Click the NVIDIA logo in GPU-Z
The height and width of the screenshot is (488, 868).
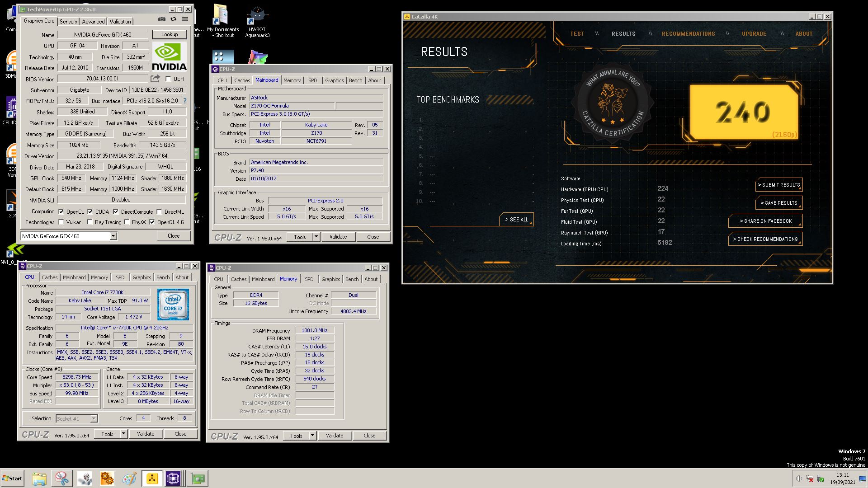[169, 56]
